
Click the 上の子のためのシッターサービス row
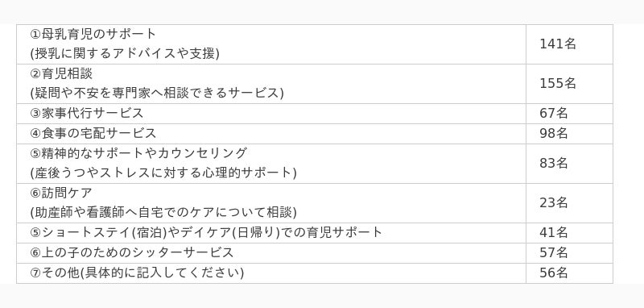click(271, 252)
